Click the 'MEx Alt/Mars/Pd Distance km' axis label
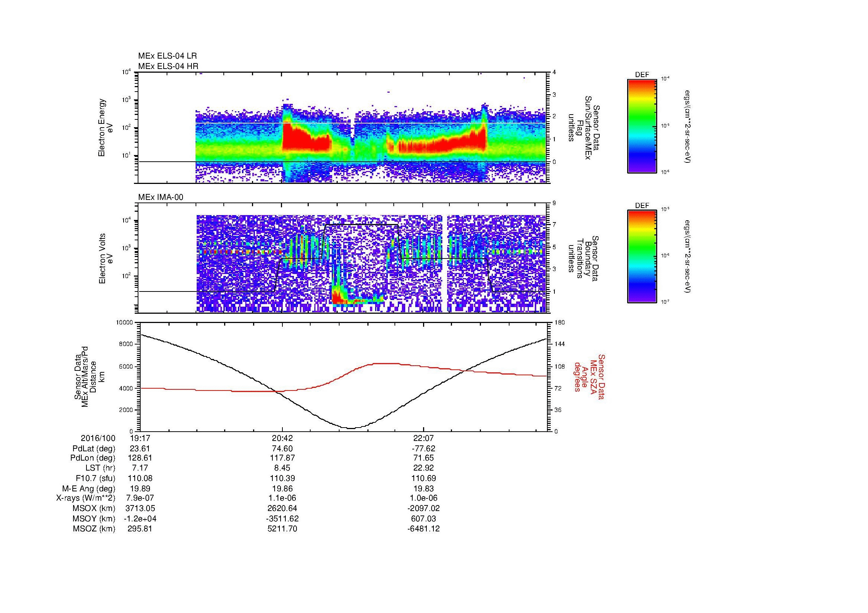Screen dimensions: 868x613 [x=89, y=376]
